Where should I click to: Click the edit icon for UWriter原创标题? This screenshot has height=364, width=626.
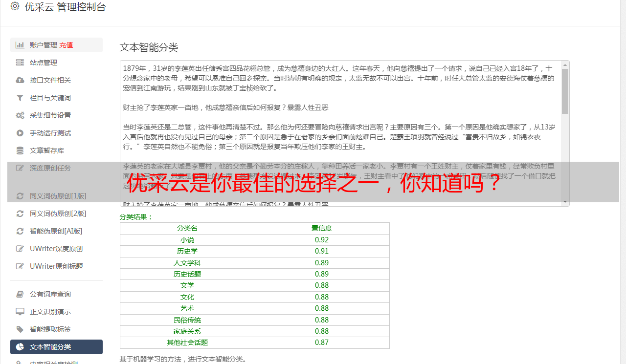20,266
